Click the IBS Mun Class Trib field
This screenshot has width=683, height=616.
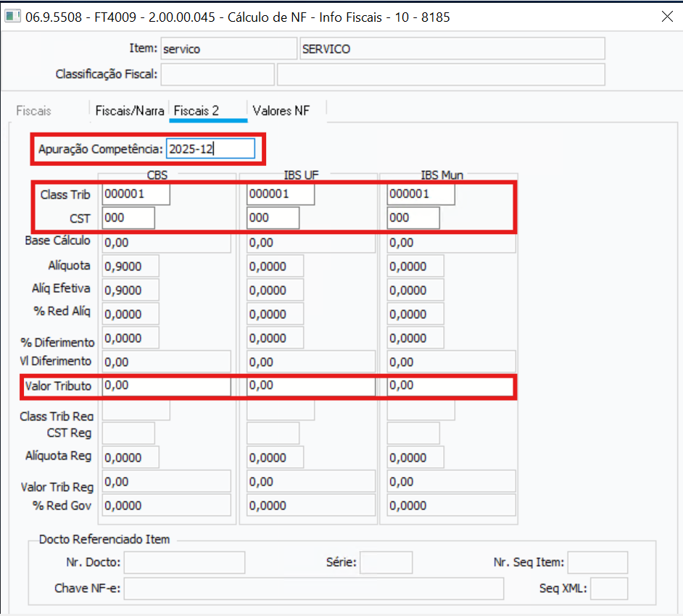[421, 194]
